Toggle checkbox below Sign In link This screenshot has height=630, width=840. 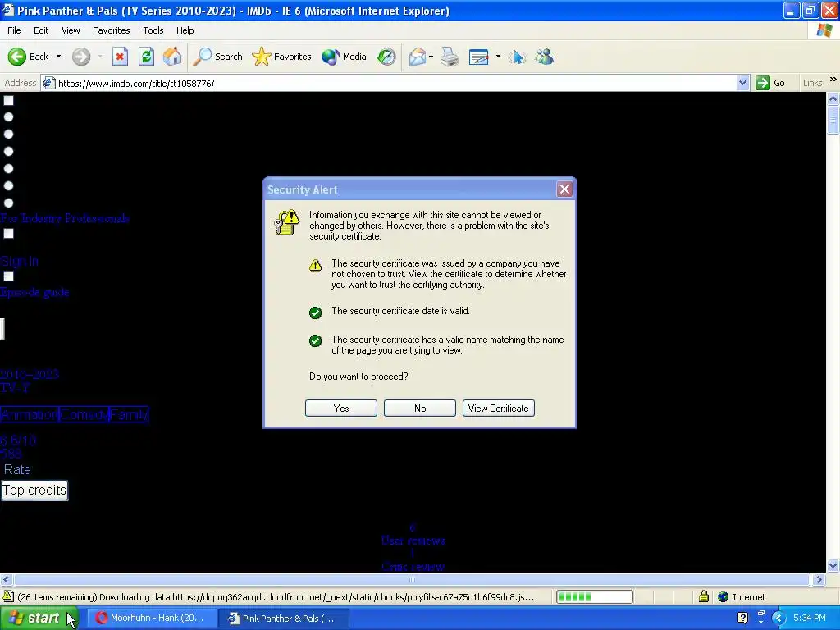point(8,276)
